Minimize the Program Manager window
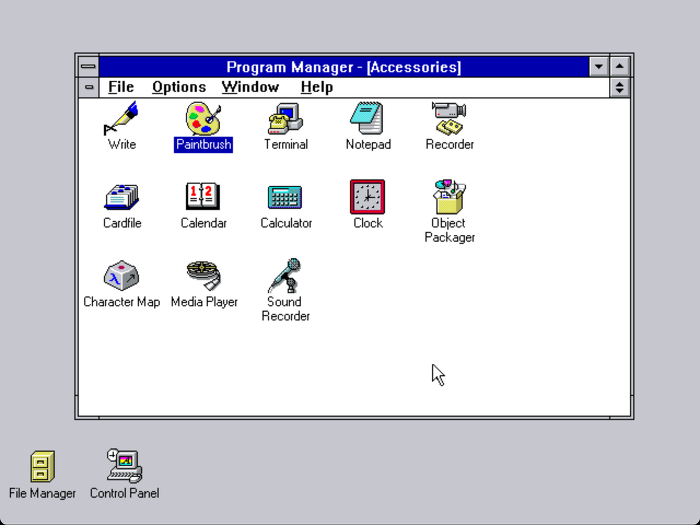This screenshot has height=525, width=700. [x=599, y=67]
